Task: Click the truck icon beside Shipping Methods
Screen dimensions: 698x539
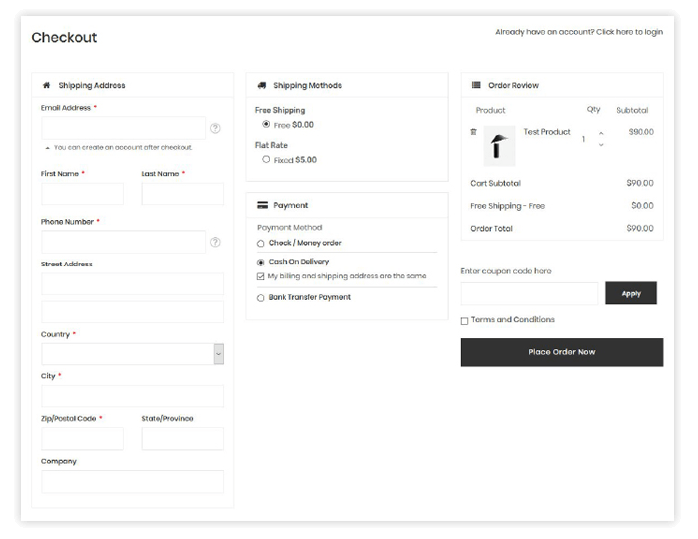Action: (x=262, y=85)
